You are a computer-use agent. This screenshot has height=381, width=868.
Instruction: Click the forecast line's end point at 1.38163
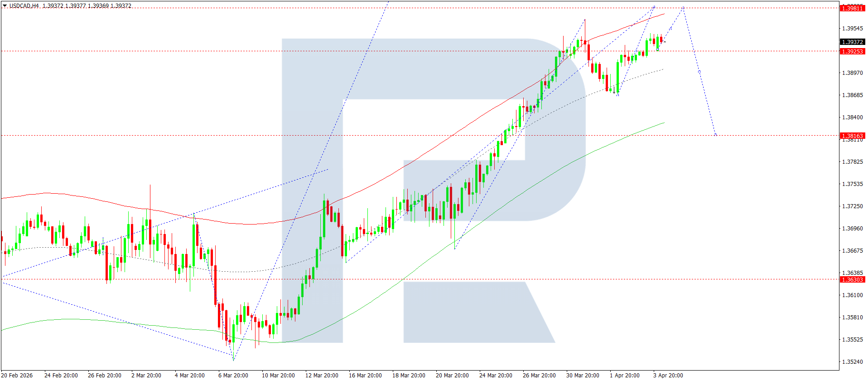[715, 135]
